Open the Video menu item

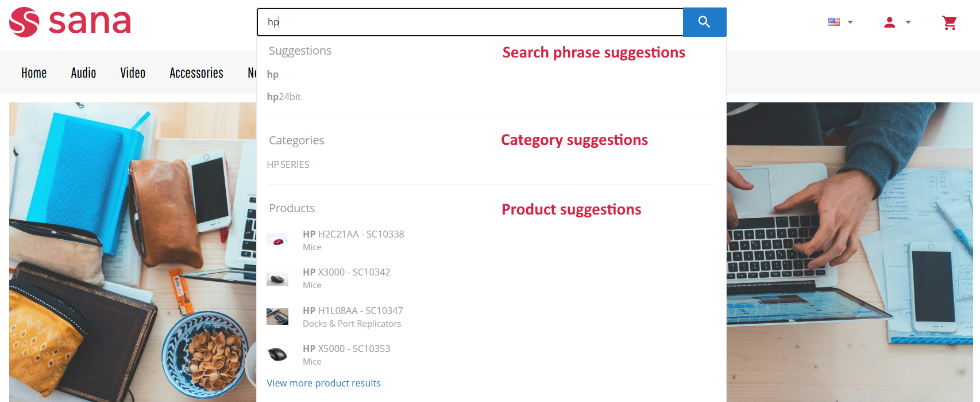pos(133,73)
